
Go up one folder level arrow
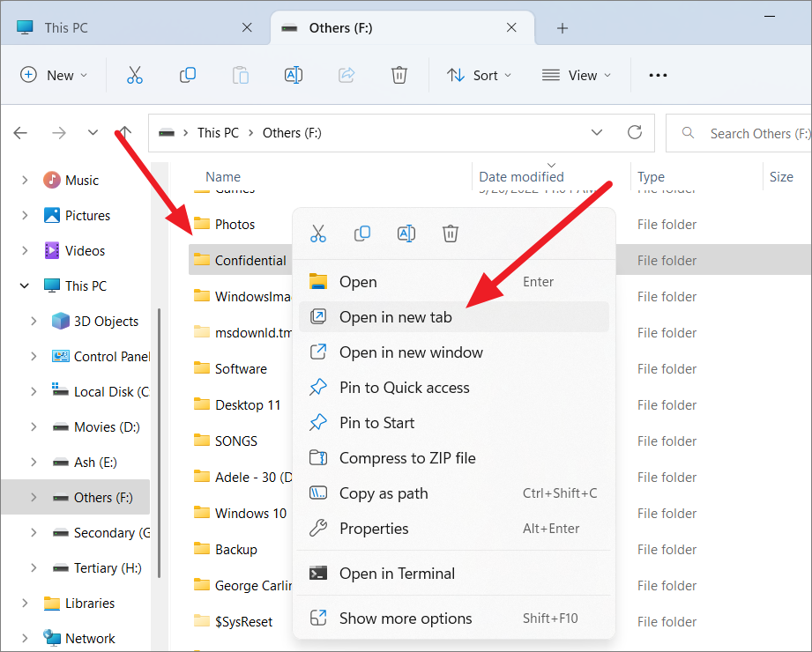(x=125, y=133)
